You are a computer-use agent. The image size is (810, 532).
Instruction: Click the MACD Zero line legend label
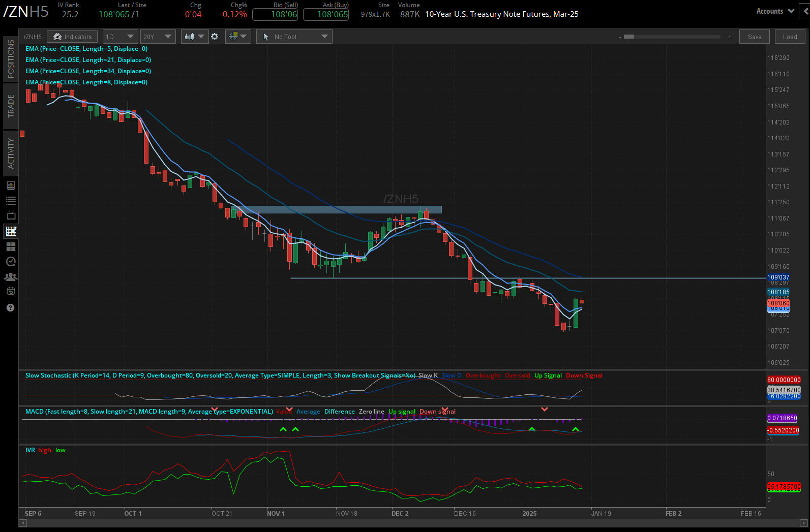click(372, 412)
